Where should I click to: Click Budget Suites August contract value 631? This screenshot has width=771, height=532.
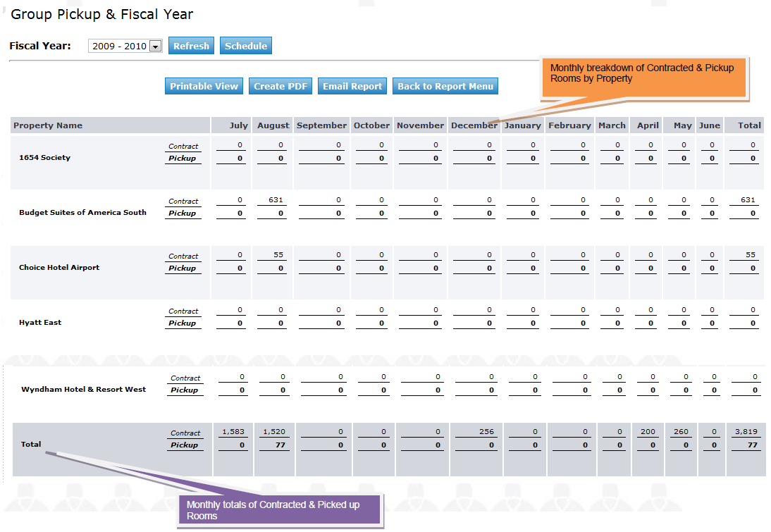(x=276, y=199)
